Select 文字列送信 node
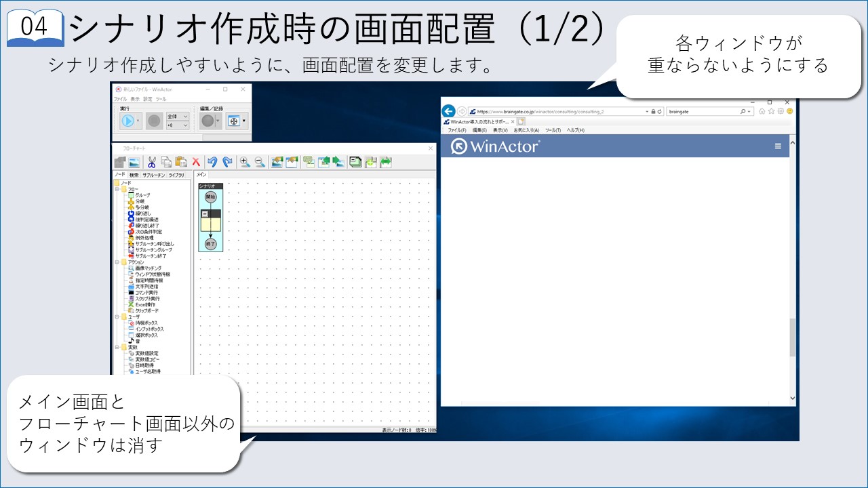The image size is (868, 488). tap(146, 287)
